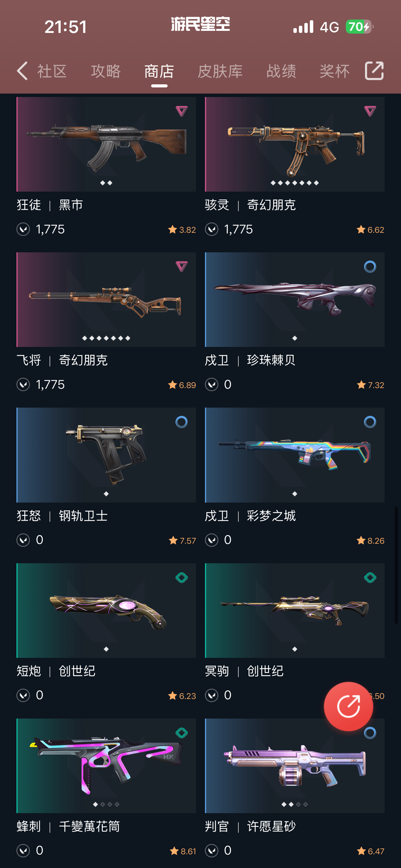Select 狂怒 钢轨卫士 weapon thumbnail
The width and height of the screenshot is (401, 868).
tap(106, 455)
